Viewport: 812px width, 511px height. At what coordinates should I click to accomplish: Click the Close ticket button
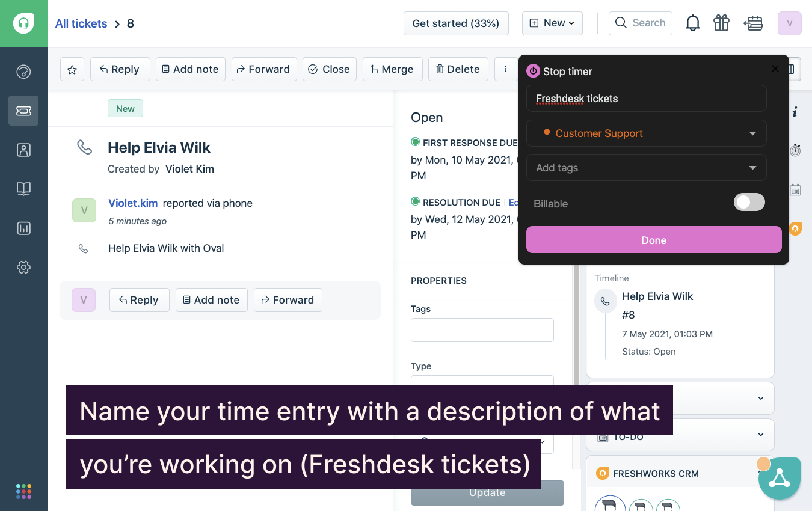pos(329,69)
